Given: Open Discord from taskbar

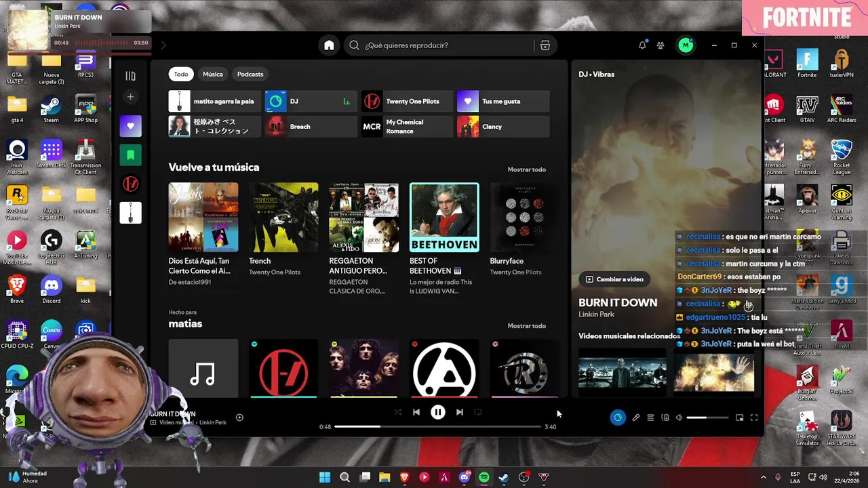Looking at the screenshot, I should (x=465, y=477).
